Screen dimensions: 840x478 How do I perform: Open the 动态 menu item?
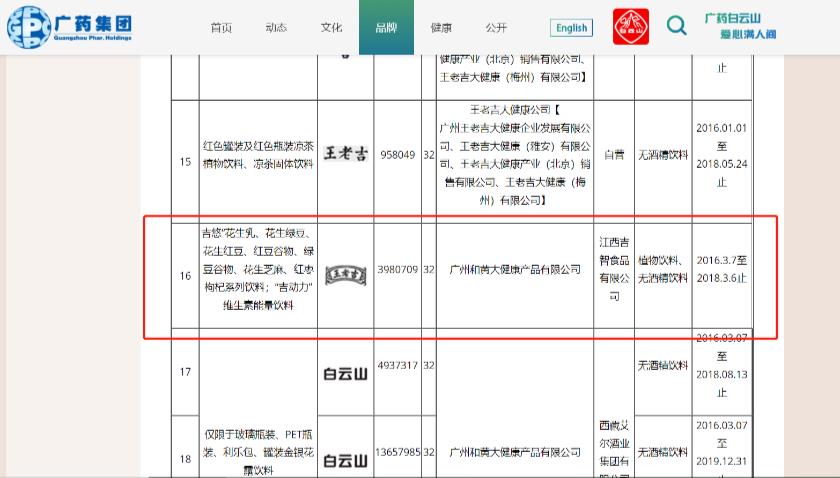coord(276,27)
